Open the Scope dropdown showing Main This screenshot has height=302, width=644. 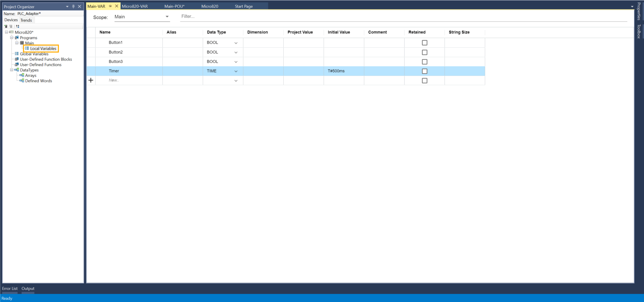coord(142,17)
